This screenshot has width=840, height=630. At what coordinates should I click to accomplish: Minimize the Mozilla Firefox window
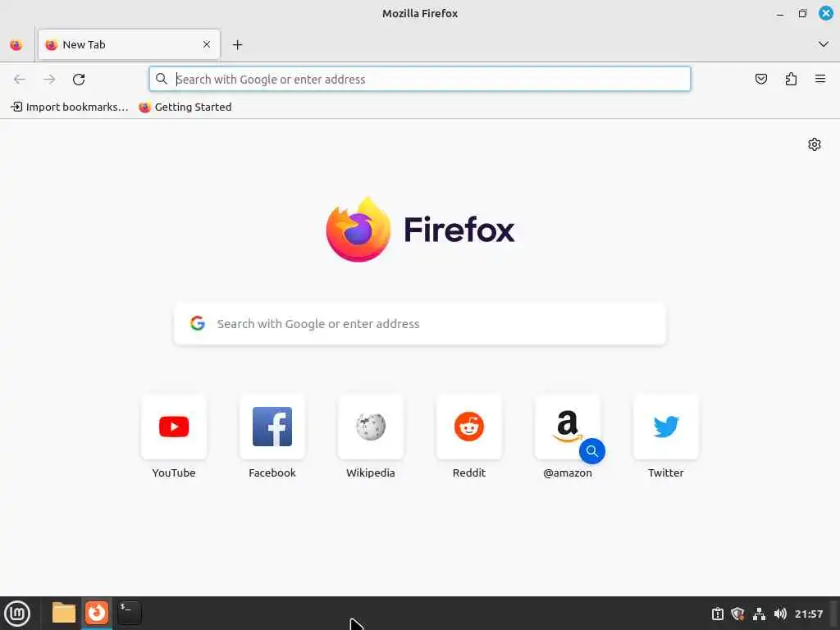(x=781, y=14)
